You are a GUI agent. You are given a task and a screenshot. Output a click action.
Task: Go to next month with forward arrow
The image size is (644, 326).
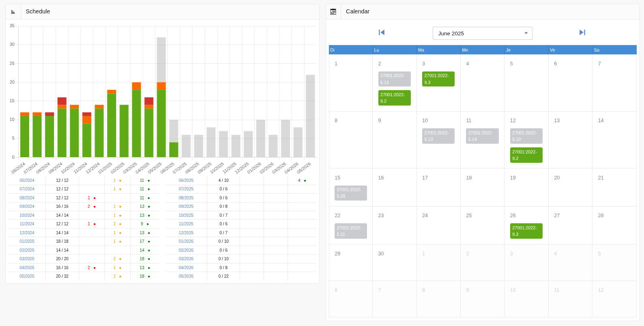coord(582,32)
